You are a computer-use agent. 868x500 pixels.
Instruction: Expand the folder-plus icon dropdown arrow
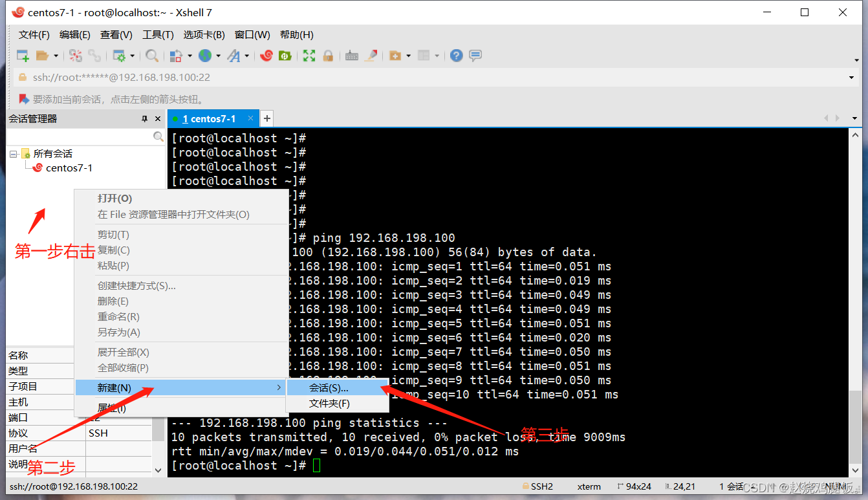click(408, 56)
